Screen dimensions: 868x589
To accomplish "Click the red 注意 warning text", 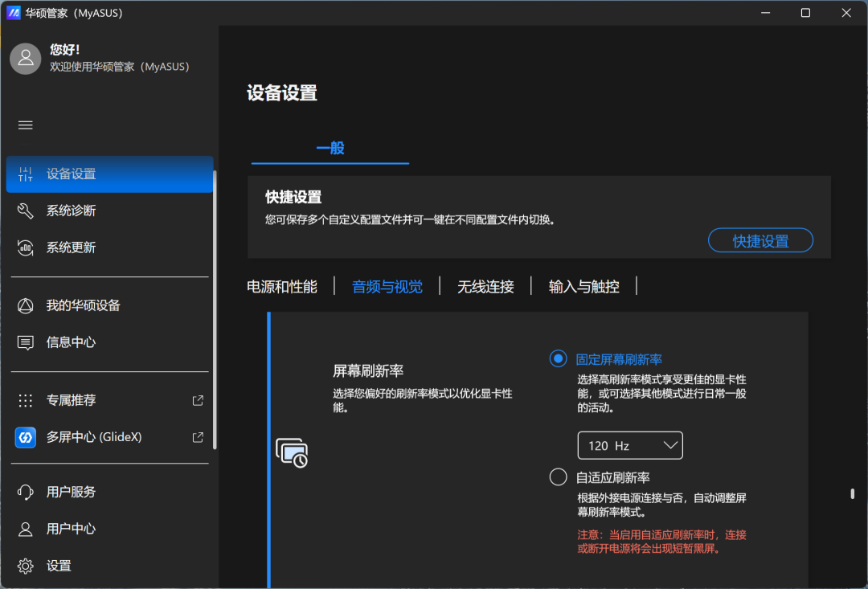I will (661, 542).
